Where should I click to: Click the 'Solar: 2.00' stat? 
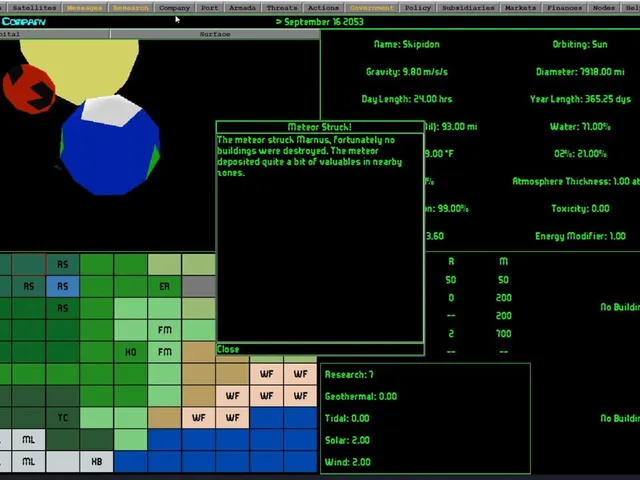point(347,440)
